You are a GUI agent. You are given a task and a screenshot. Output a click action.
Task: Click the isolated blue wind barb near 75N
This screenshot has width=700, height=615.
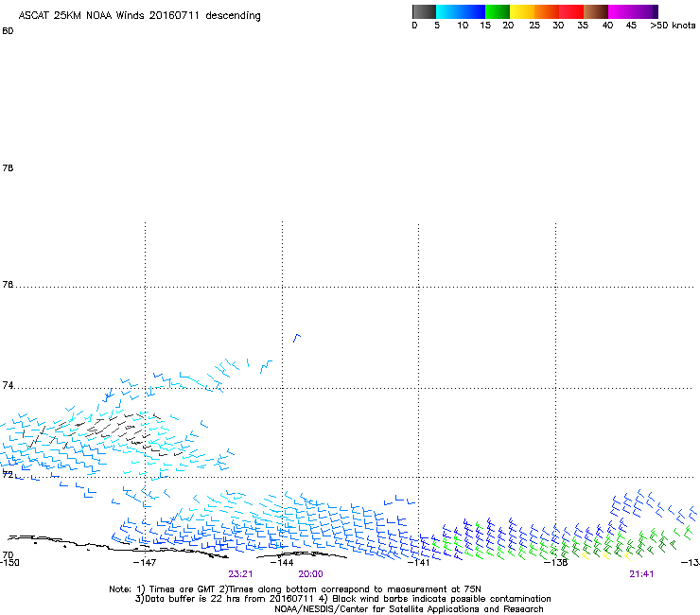pyautogui.click(x=297, y=338)
